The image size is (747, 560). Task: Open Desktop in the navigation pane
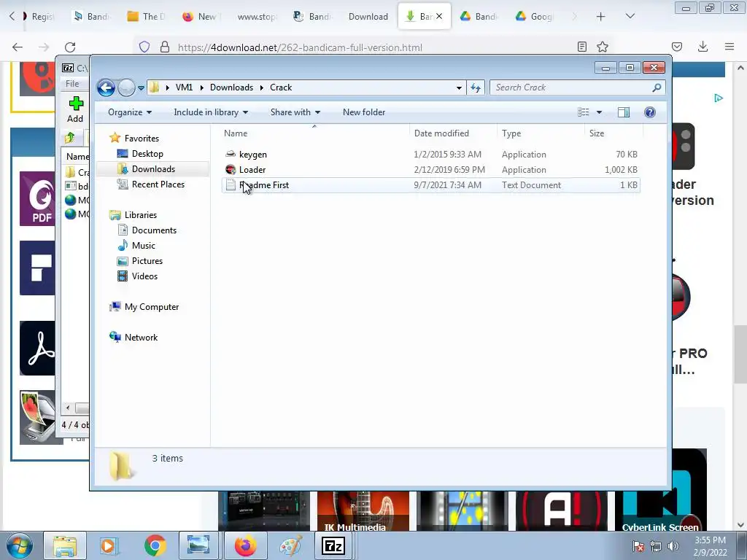147,154
